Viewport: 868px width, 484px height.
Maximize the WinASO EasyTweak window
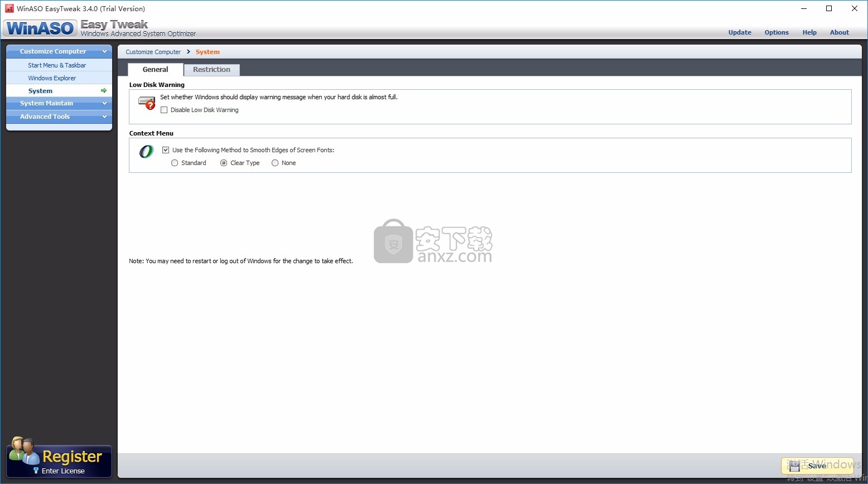coord(829,8)
